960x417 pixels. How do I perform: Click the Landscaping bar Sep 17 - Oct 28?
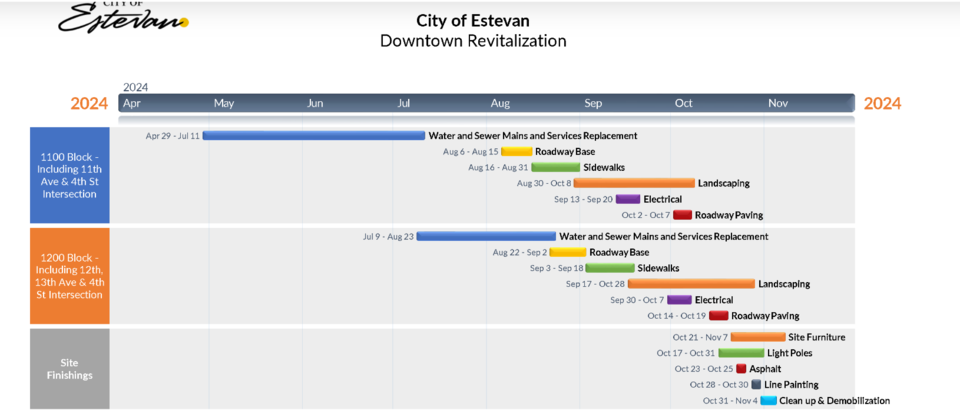pos(691,284)
